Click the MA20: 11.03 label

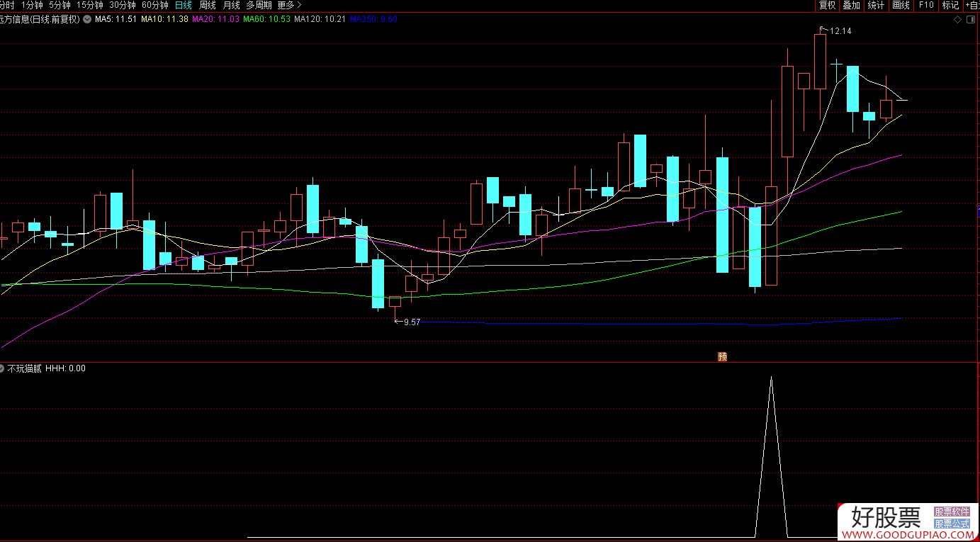pos(215,19)
